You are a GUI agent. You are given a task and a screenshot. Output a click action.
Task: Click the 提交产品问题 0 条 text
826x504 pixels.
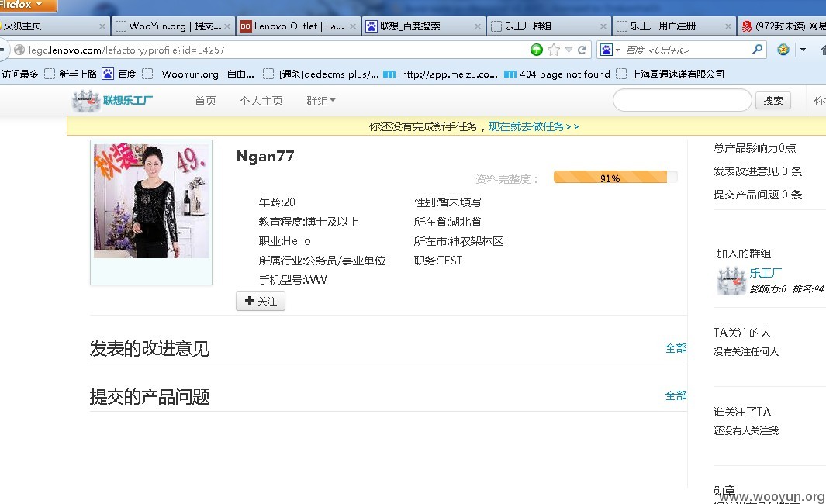coord(758,195)
